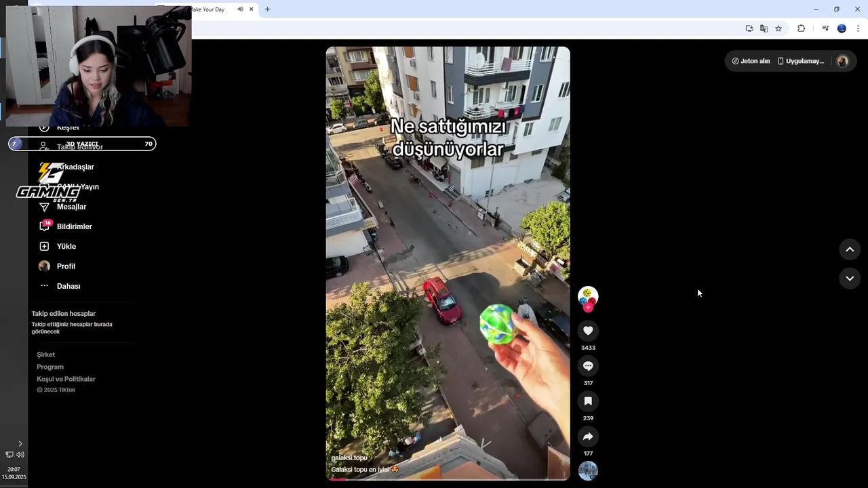Click the playing TikTok video

pos(448,263)
